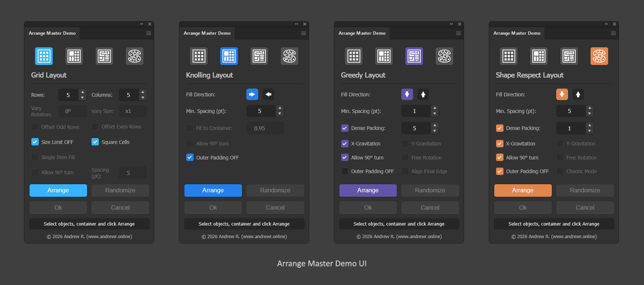644x285 pixels.
Task: Click the Rows input field
Action: 69,95
